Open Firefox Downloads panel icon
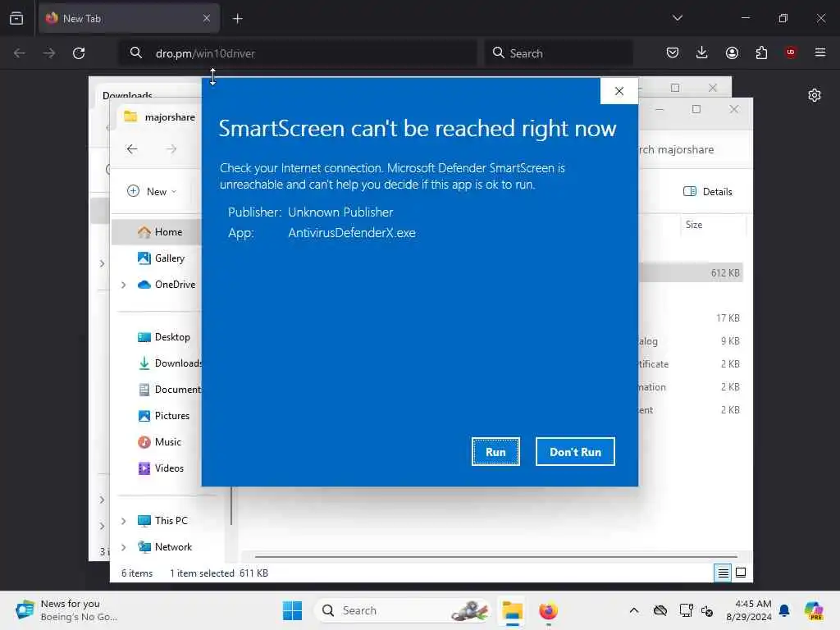This screenshot has width=840, height=630. pos(702,52)
